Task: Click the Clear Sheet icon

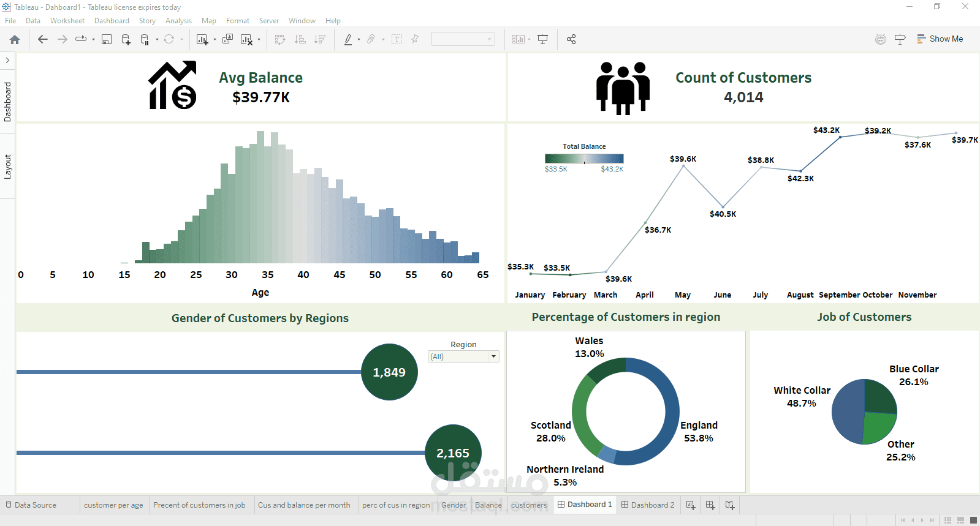Action: [246, 39]
